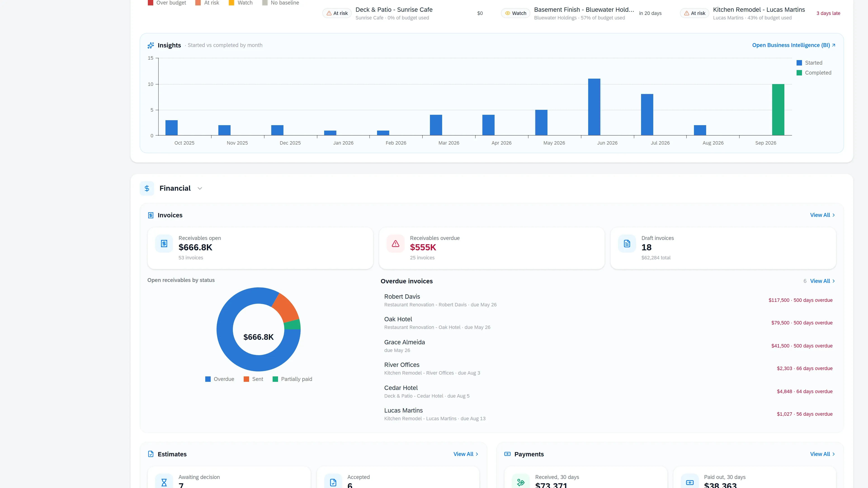Open Oak Hotel overdue invoice row

coord(608,323)
